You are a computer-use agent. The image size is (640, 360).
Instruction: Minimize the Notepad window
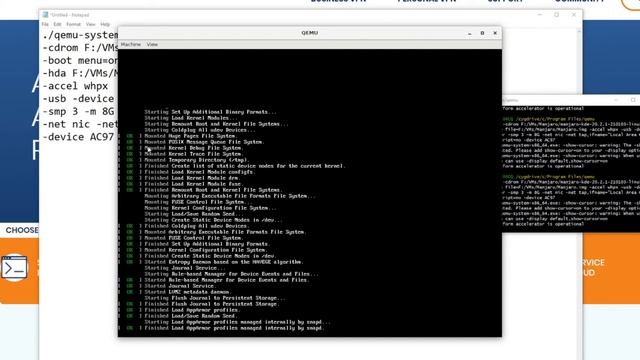point(540,15)
